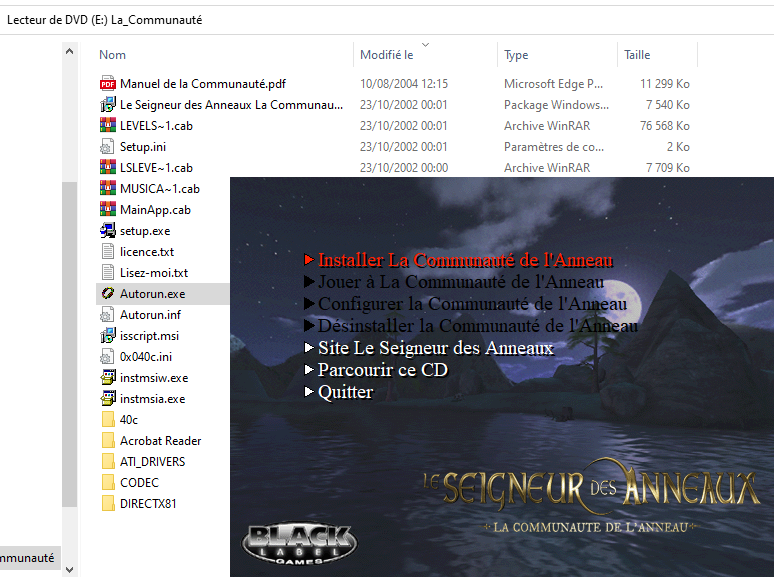Click the 40c folder icon
Viewport: 774px width, 577px height.
point(108,420)
